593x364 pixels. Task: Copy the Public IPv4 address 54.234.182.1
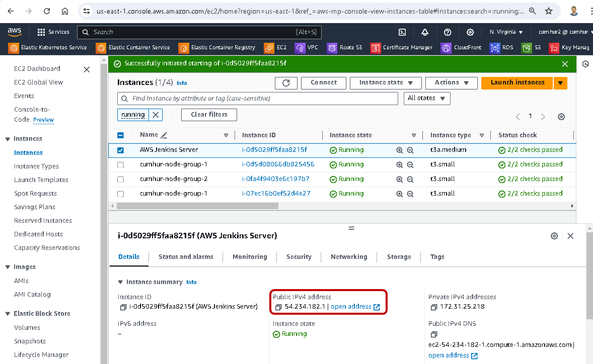(x=278, y=307)
